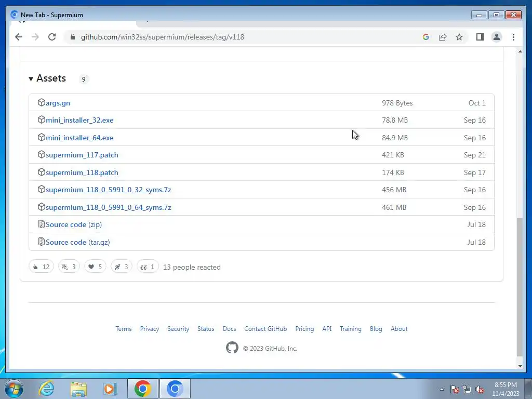
Task: Open Action Center flag icon
Action: (x=454, y=390)
